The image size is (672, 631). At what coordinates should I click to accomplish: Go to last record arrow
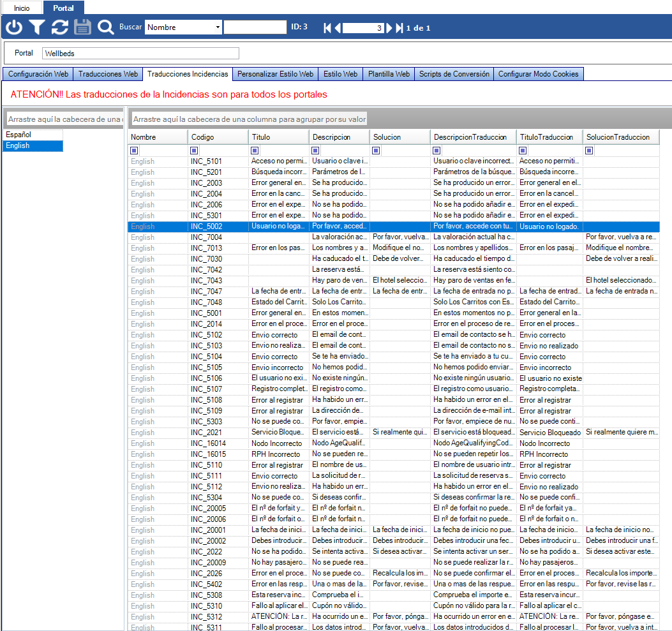coord(399,28)
